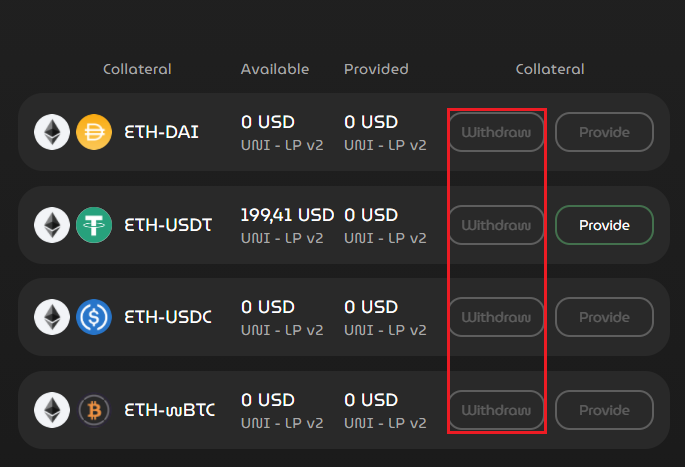
Task: Select the ETH-USDT pair label
Action: [167, 225]
